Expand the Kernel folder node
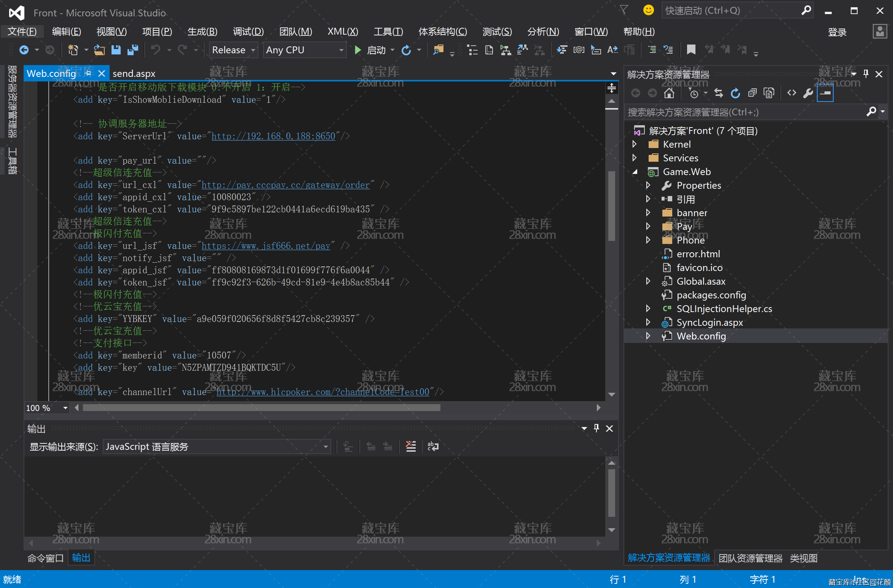This screenshot has height=588, width=893. point(635,144)
